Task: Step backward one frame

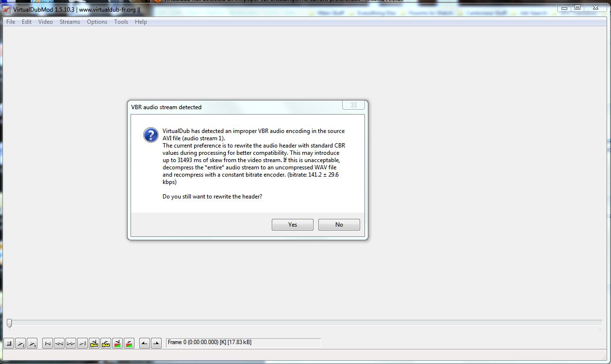Action: click(x=59, y=344)
